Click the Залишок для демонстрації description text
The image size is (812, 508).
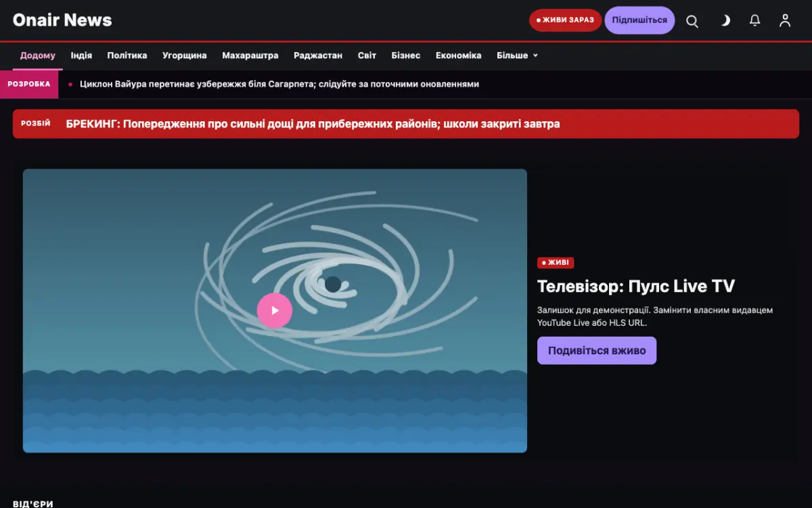(655, 316)
